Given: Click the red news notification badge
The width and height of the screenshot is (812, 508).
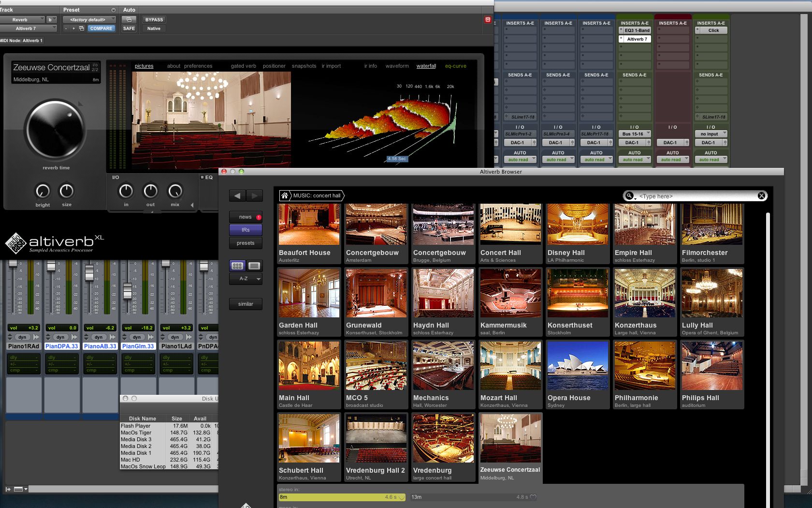Looking at the screenshot, I should point(259,217).
